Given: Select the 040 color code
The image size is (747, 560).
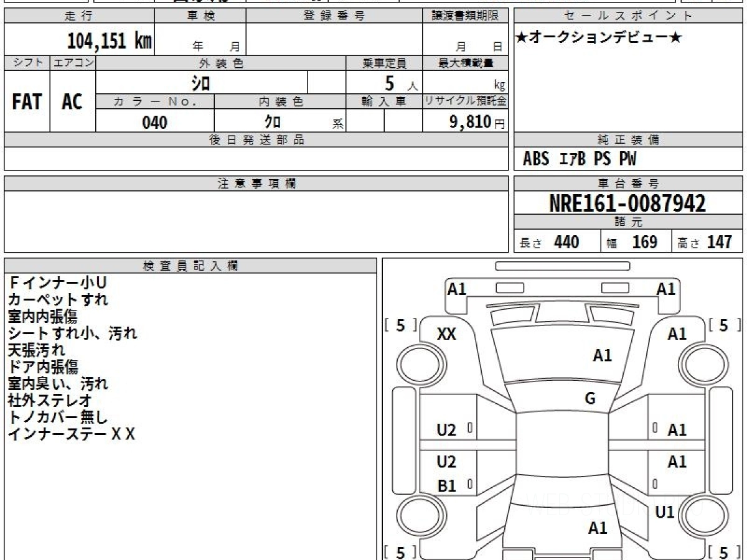Looking at the screenshot, I should pos(154,122).
